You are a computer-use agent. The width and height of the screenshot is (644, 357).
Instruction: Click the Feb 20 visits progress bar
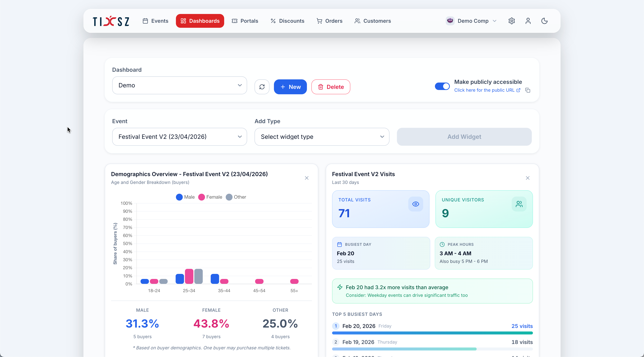[432, 333]
